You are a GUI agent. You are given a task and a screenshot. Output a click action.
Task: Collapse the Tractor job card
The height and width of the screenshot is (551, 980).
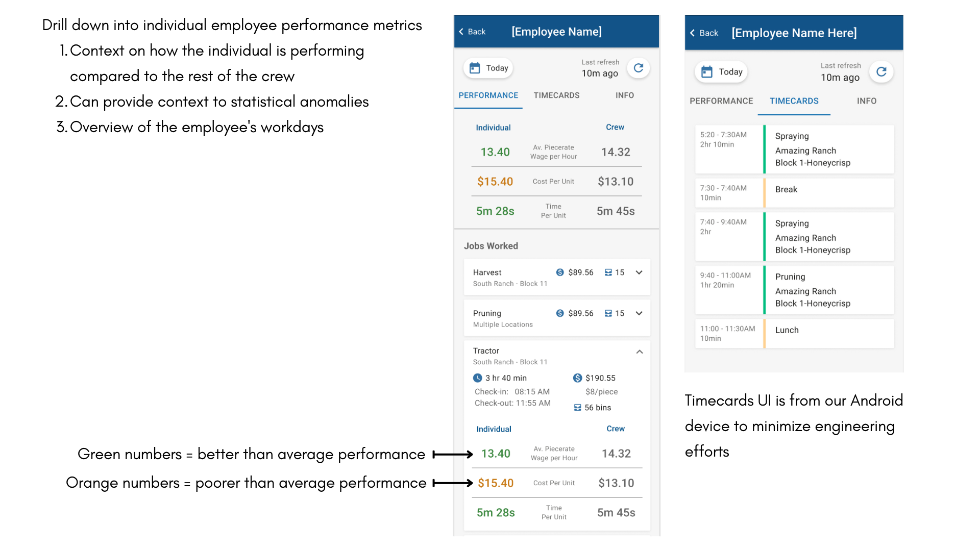coord(639,352)
